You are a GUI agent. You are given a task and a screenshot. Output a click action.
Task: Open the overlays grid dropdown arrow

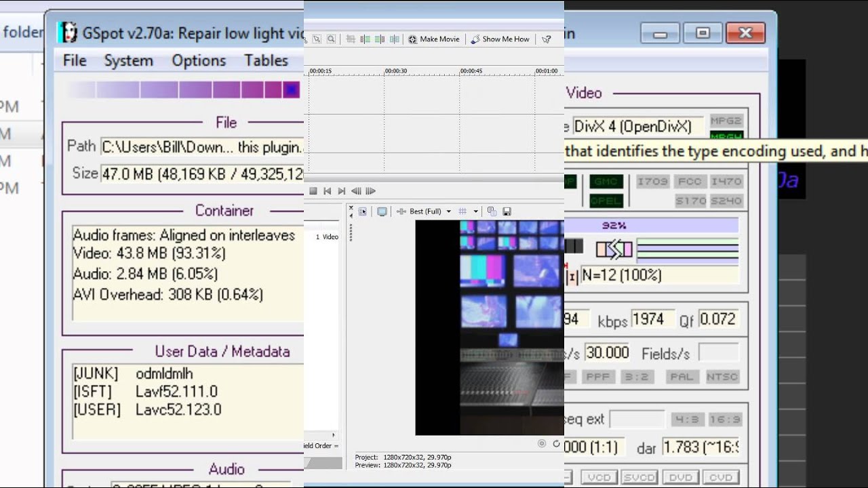click(x=476, y=211)
